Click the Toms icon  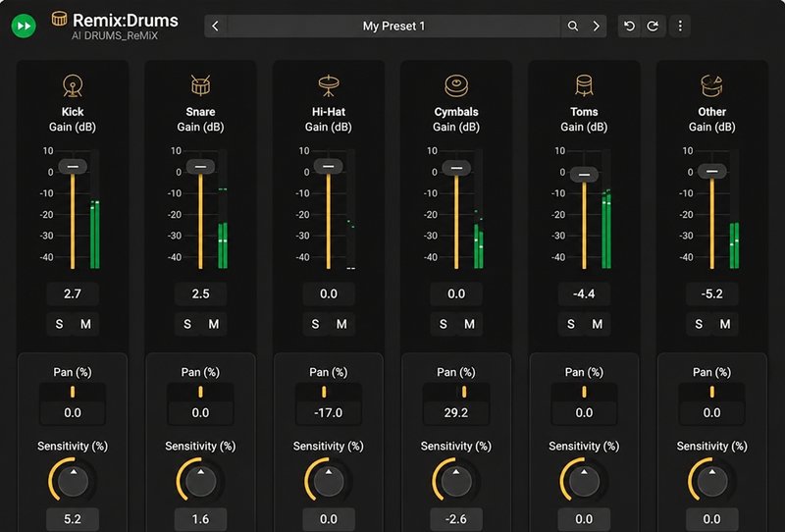click(584, 85)
